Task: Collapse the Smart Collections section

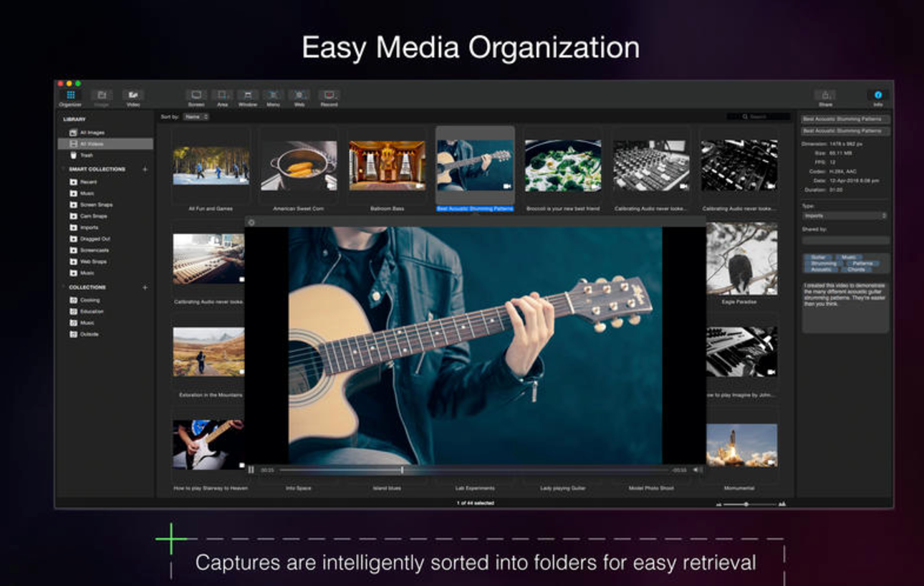Action: 63,169
